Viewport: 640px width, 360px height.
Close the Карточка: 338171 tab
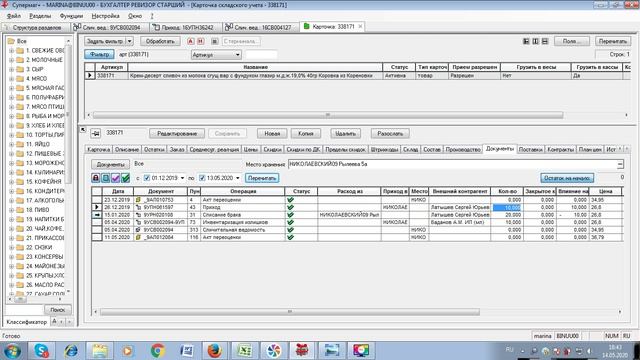coord(360,27)
